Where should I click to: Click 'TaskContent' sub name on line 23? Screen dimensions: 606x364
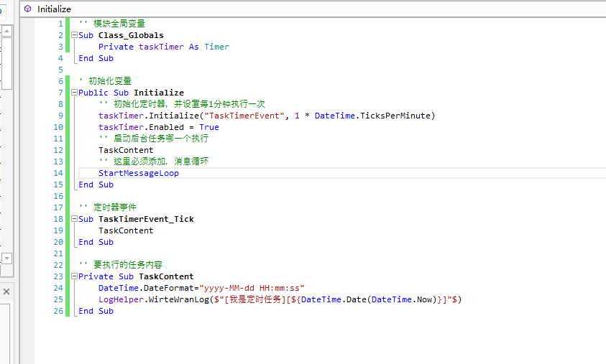[x=166, y=276]
